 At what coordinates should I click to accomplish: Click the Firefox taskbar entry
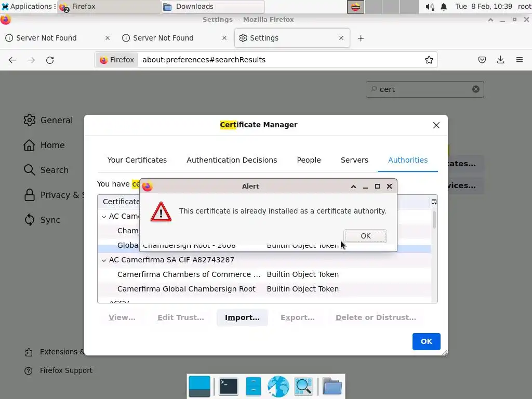point(109,6)
